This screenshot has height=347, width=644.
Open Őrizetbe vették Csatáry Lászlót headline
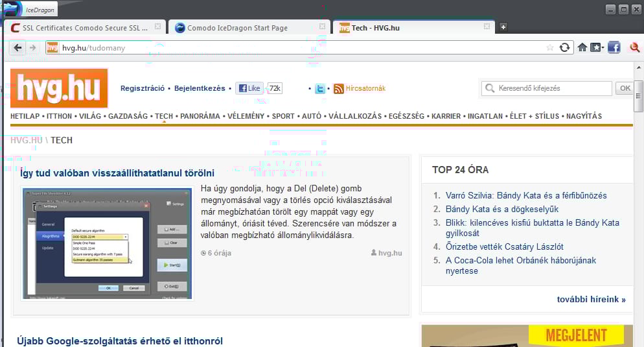504,246
